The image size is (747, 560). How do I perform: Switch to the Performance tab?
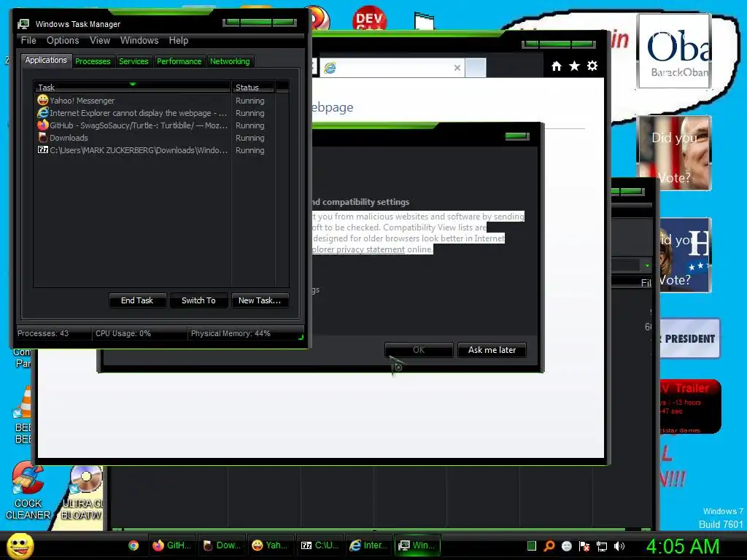(x=179, y=61)
